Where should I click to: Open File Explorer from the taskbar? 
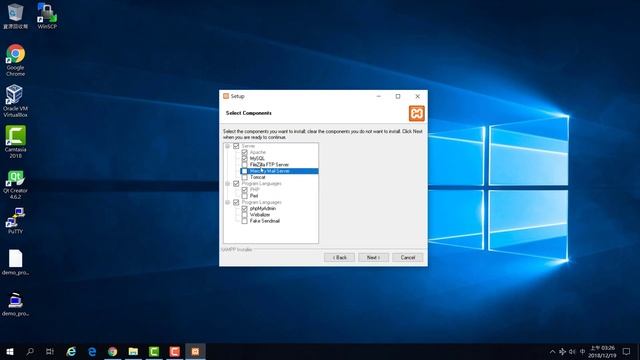click(133, 351)
